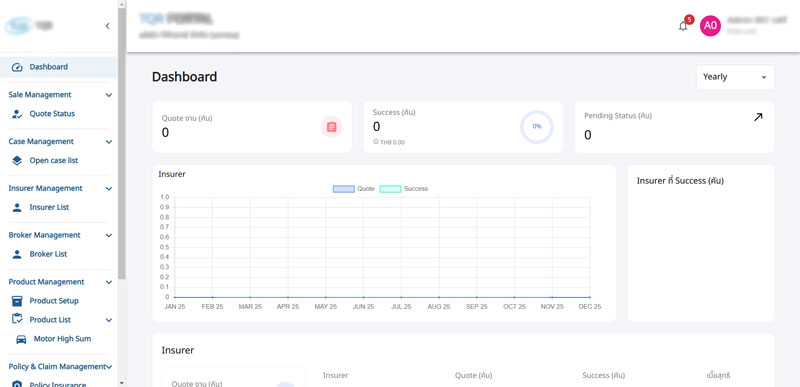
Task: Click the 0% success progress ring
Action: coord(537,126)
